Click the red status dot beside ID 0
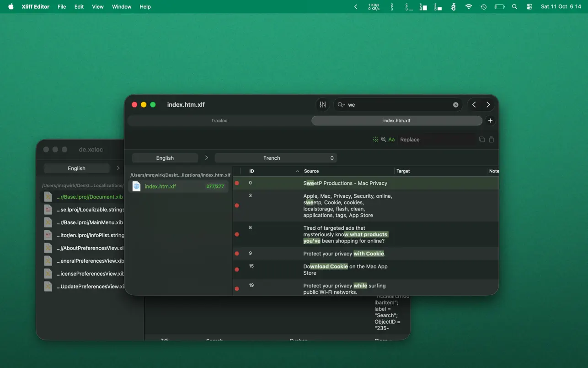Image resolution: width=588 pixels, height=368 pixels. coord(237,183)
